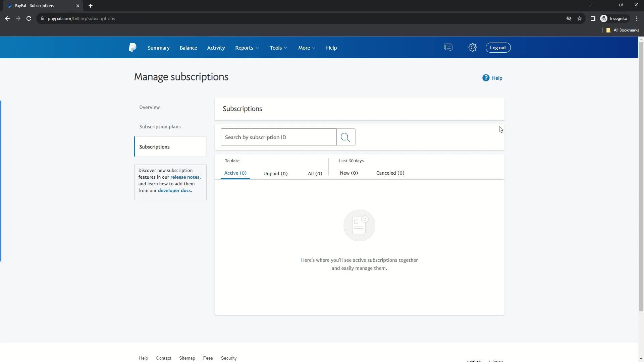This screenshot has height=362, width=644.
Task: Open Help in top navigation bar
Action: coord(331,48)
